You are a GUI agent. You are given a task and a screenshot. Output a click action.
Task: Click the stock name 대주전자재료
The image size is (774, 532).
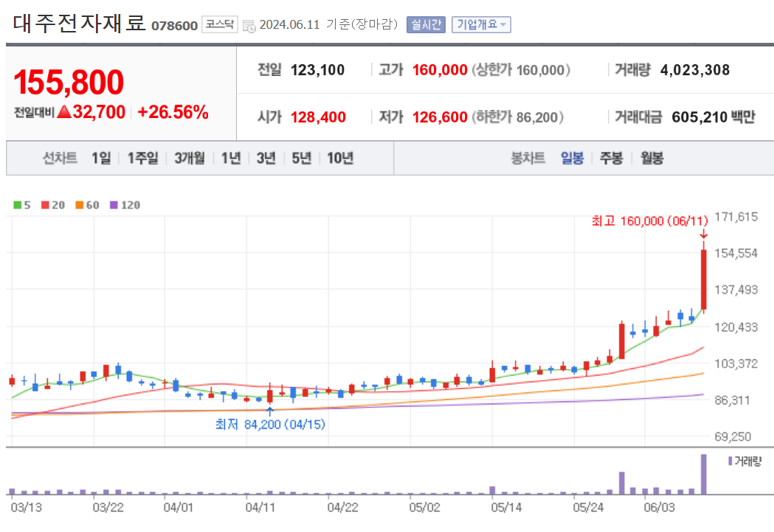coord(79,23)
